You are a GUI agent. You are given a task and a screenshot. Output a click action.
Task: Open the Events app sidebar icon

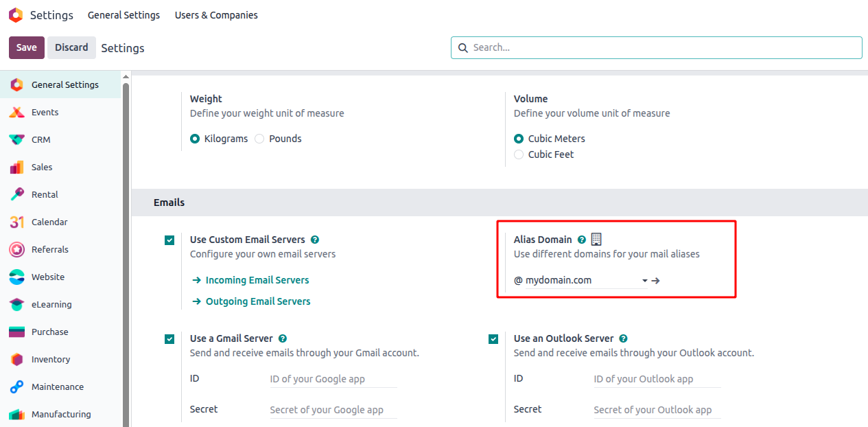coord(17,113)
